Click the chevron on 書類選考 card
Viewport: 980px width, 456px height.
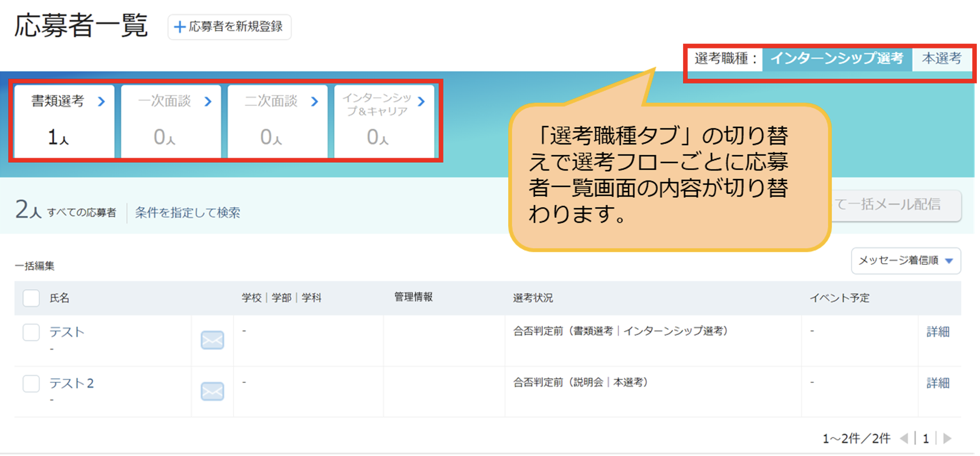coord(101,101)
